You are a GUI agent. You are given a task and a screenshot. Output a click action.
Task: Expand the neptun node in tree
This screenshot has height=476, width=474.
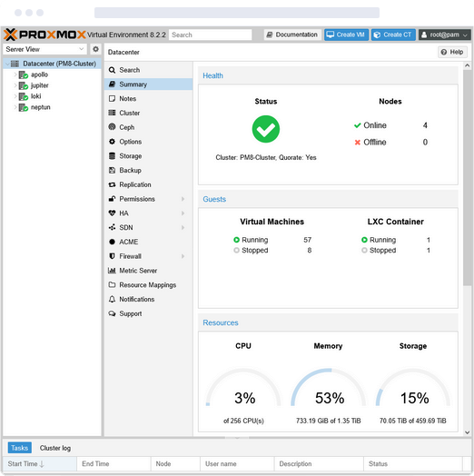tap(15, 107)
